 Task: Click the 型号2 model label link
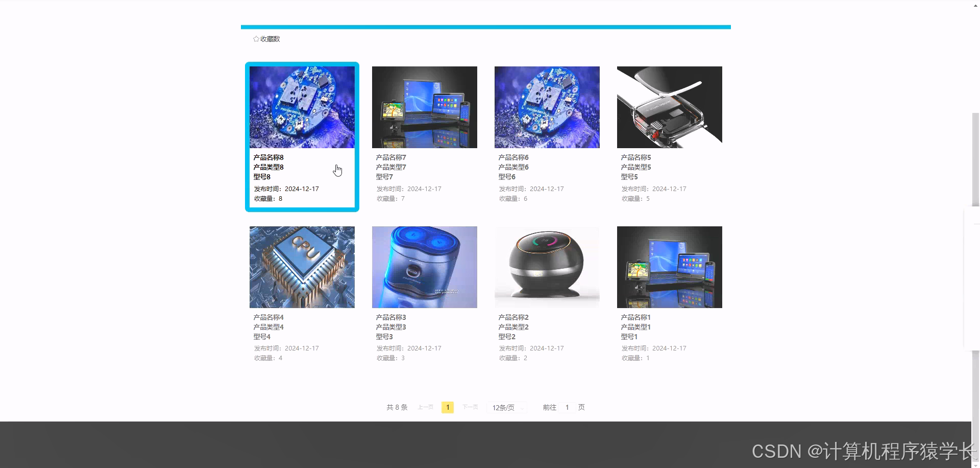[507, 336]
